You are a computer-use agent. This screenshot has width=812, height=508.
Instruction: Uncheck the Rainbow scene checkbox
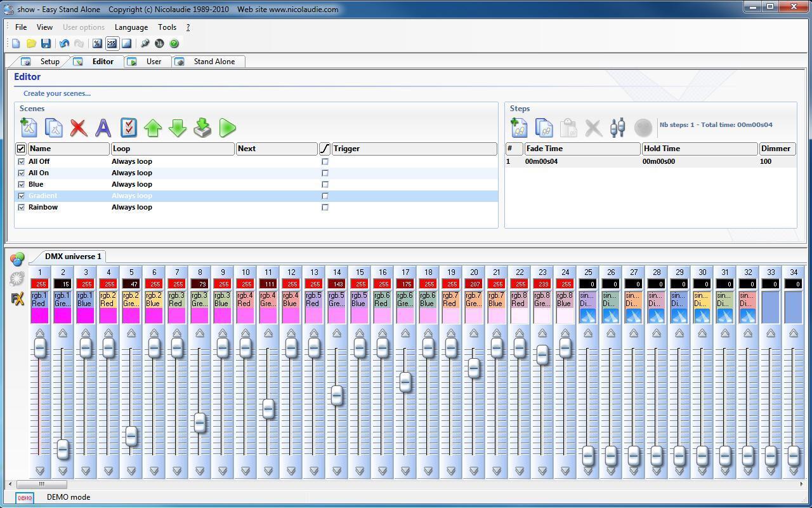(x=21, y=208)
